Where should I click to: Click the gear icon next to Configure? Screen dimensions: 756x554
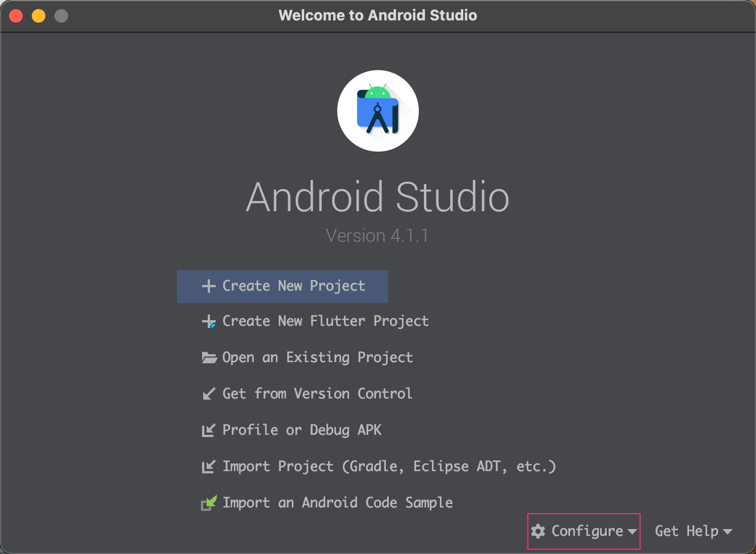coord(538,531)
